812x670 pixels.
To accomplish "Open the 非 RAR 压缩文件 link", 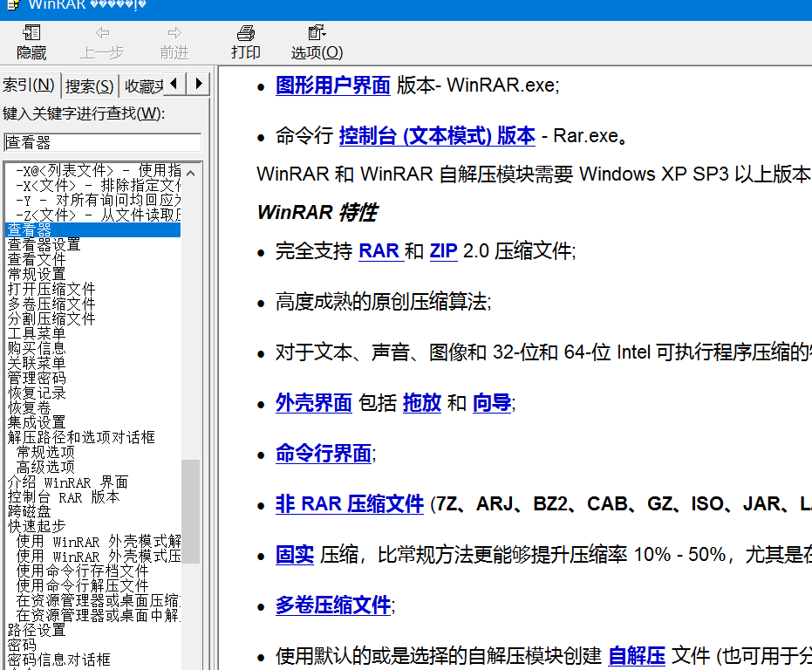I will [350, 504].
